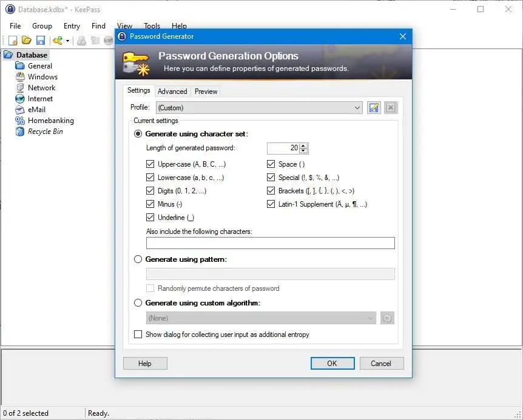Open the Entry menu
Screen dimensions: 523x420
pyautogui.click(x=72, y=26)
